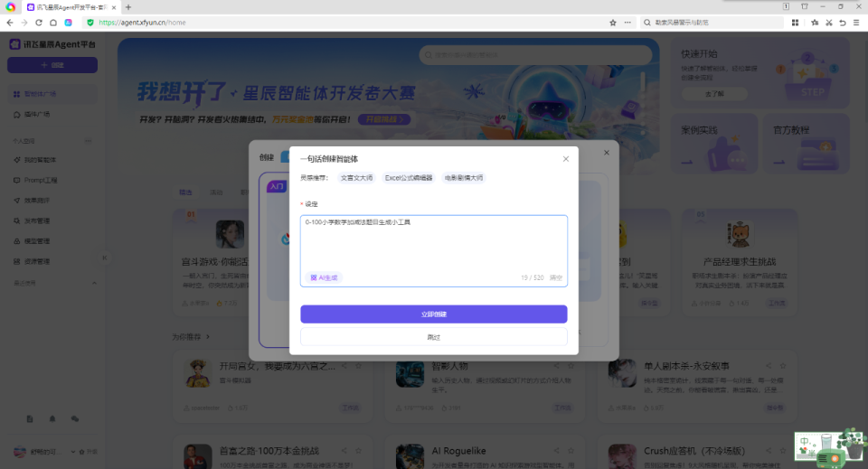Click the chat bubble icon at sidebar bottom
The image size is (868, 469).
(x=75, y=419)
